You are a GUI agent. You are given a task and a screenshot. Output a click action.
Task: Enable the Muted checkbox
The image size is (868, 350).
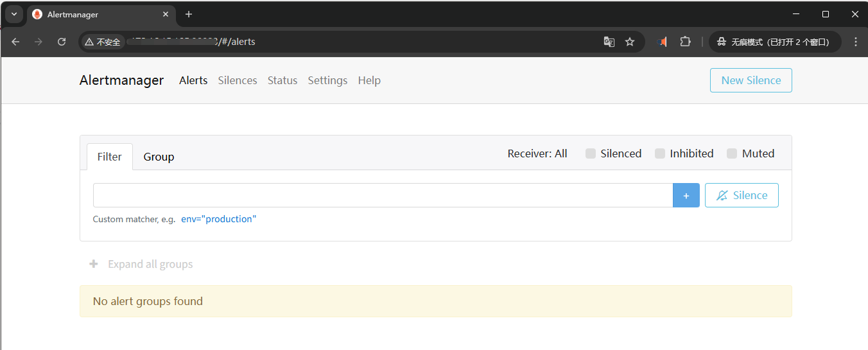click(732, 153)
